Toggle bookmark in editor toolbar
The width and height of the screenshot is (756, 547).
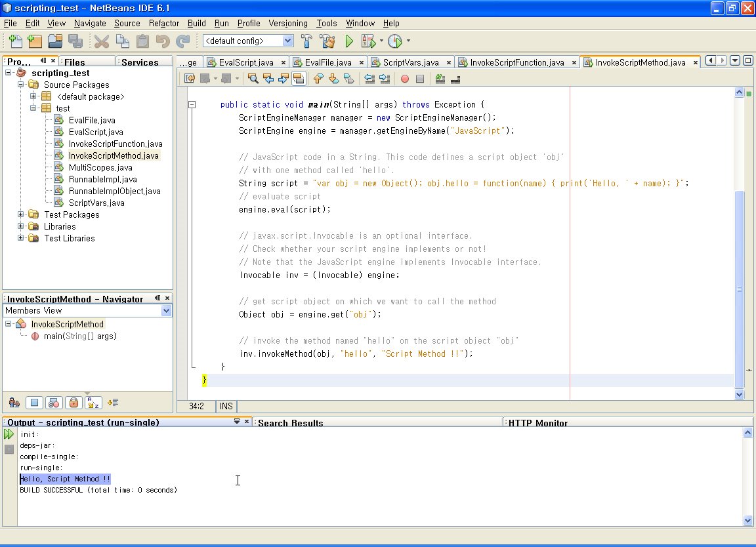[349, 79]
